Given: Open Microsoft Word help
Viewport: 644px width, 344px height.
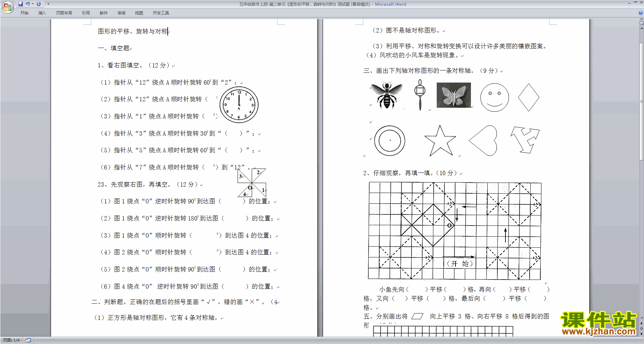Looking at the screenshot, I should tap(641, 13).
